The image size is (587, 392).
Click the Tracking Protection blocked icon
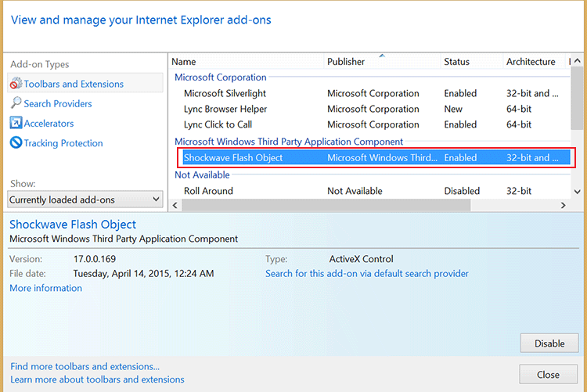click(x=16, y=143)
